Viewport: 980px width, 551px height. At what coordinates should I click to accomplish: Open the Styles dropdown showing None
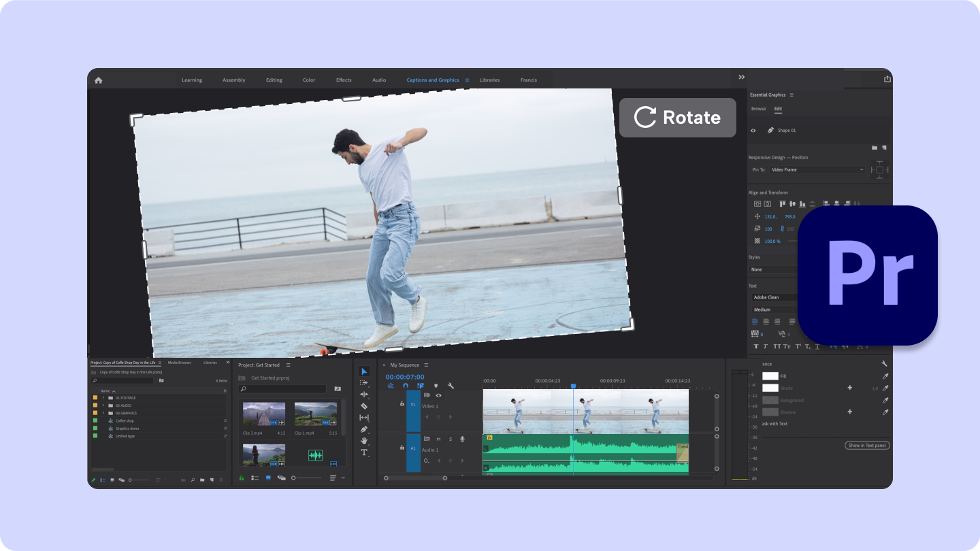772,269
